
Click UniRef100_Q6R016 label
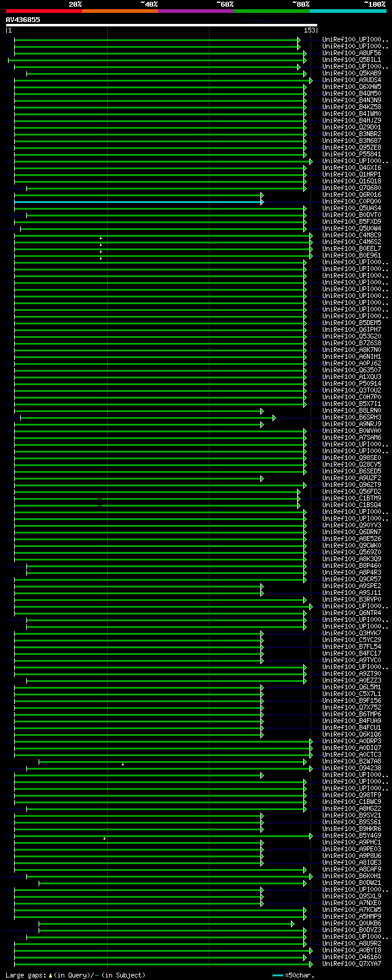point(352,195)
